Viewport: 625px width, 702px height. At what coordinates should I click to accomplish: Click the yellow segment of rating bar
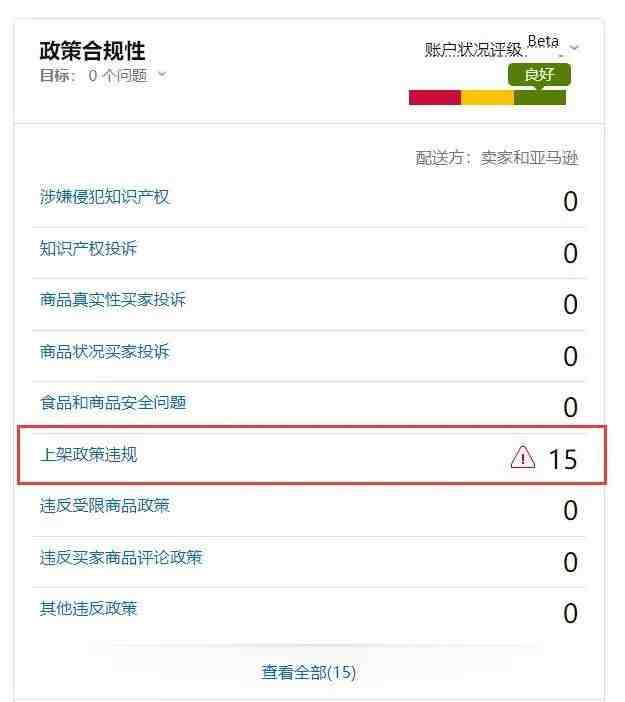[x=487, y=97]
